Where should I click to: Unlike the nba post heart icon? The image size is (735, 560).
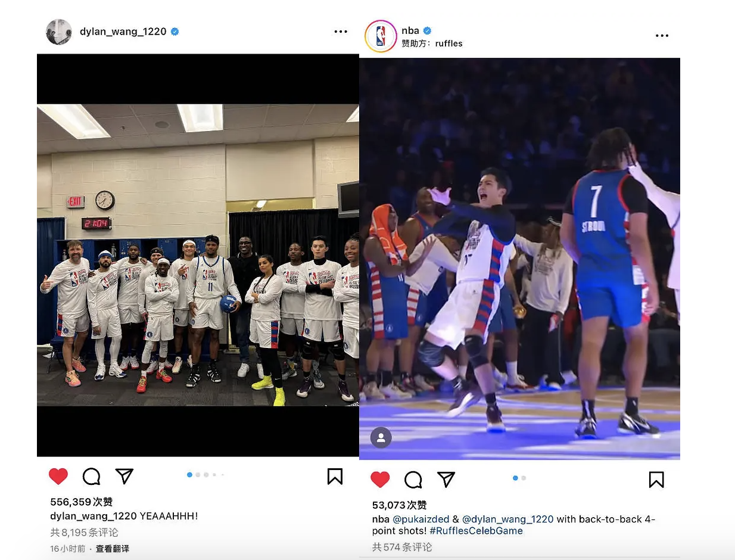[x=380, y=480]
